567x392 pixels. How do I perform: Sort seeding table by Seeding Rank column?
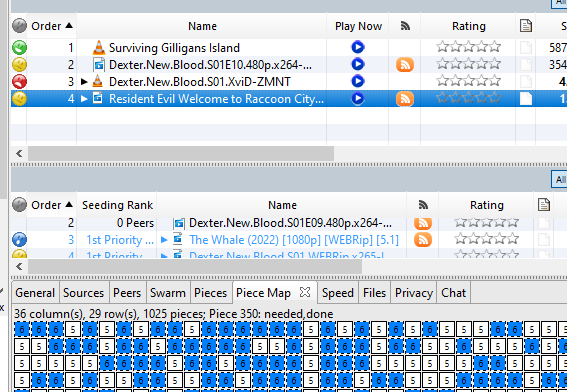117,205
